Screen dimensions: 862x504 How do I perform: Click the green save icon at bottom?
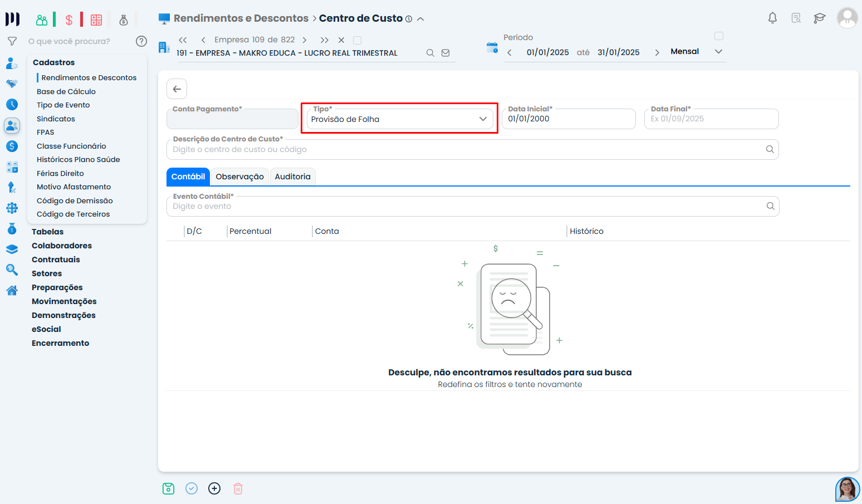pos(168,488)
